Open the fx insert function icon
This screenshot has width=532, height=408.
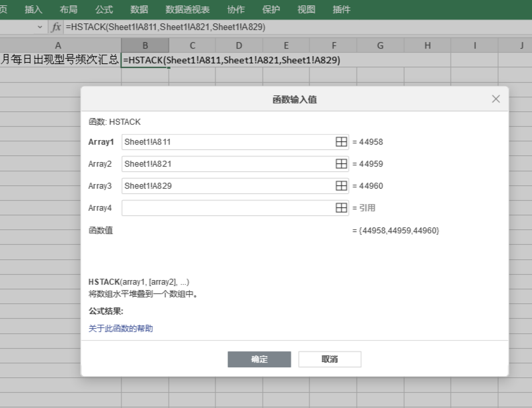(x=56, y=27)
